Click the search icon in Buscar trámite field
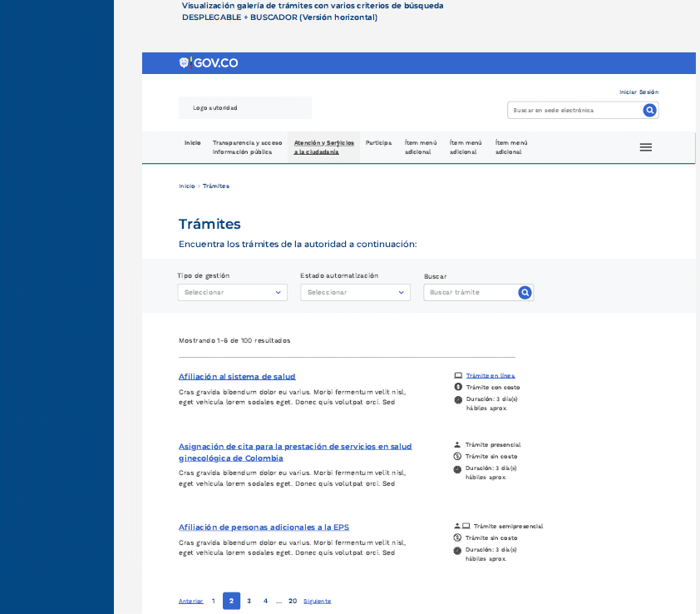Image resolution: width=700 pixels, height=614 pixels. tap(525, 293)
